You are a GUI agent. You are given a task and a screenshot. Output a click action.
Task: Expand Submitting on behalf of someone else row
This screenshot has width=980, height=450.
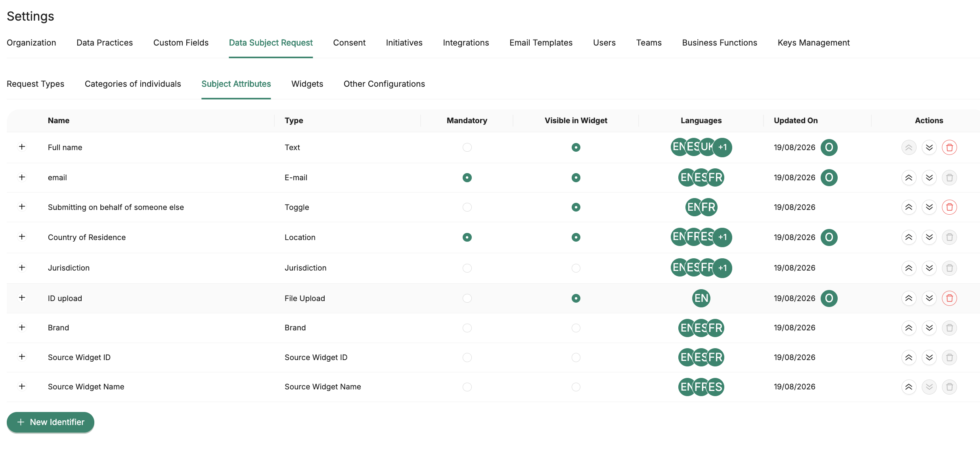(22, 207)
